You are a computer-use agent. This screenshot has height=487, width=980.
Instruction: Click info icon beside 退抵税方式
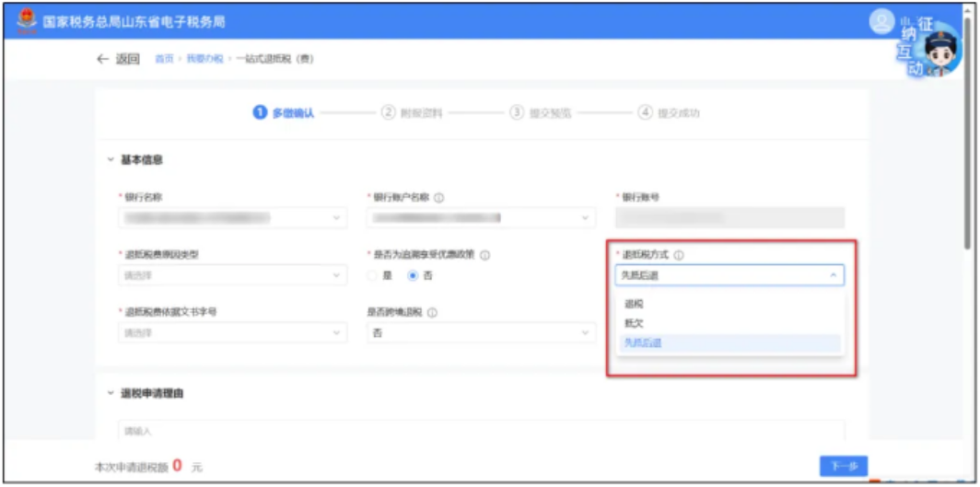[680, 255]
